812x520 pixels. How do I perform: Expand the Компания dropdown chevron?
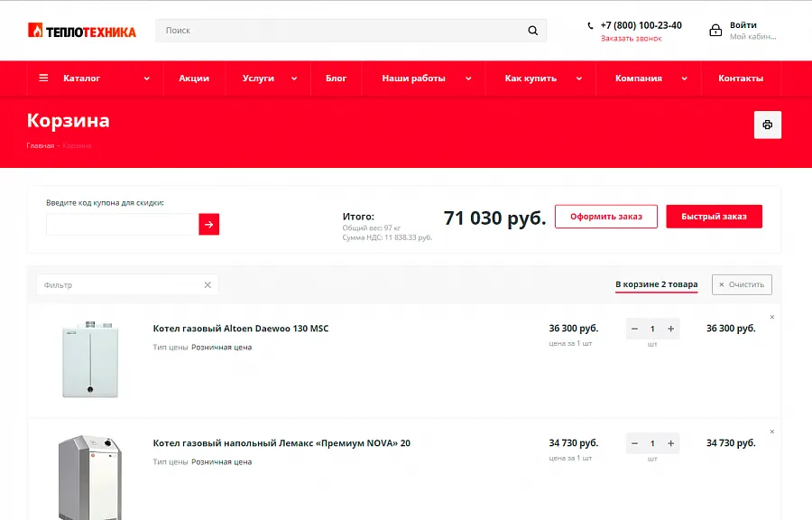point(684,79)
